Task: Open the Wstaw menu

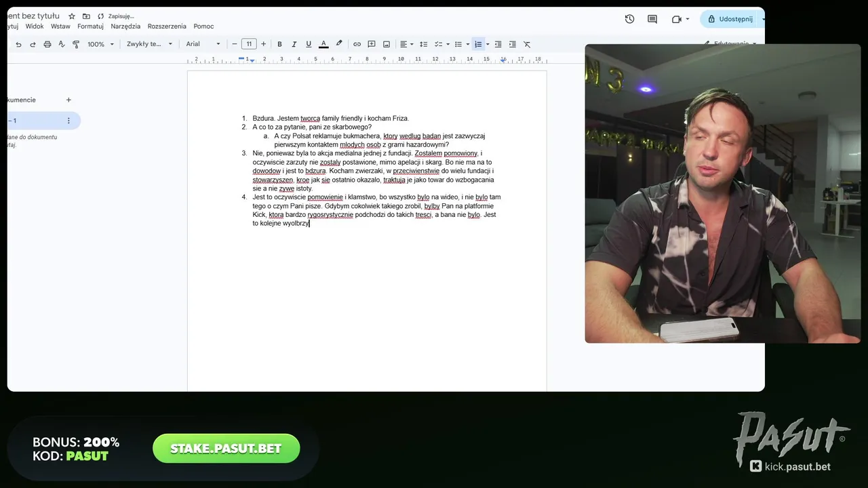Action: (x=60, y=26)
